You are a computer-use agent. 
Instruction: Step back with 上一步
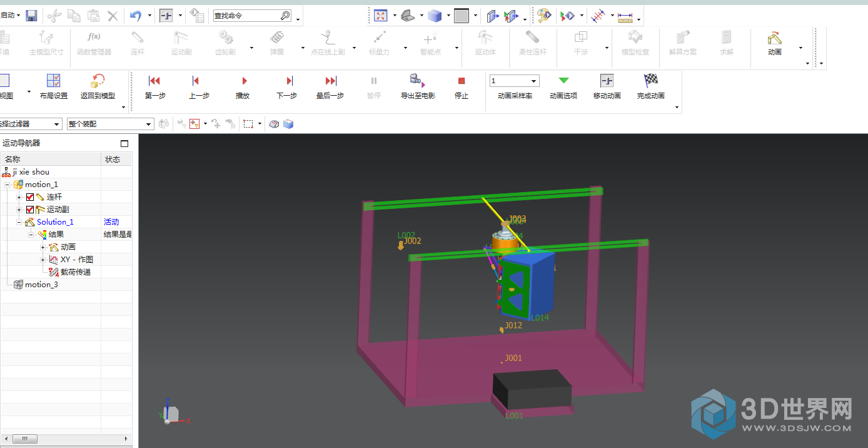pos(199,86)
